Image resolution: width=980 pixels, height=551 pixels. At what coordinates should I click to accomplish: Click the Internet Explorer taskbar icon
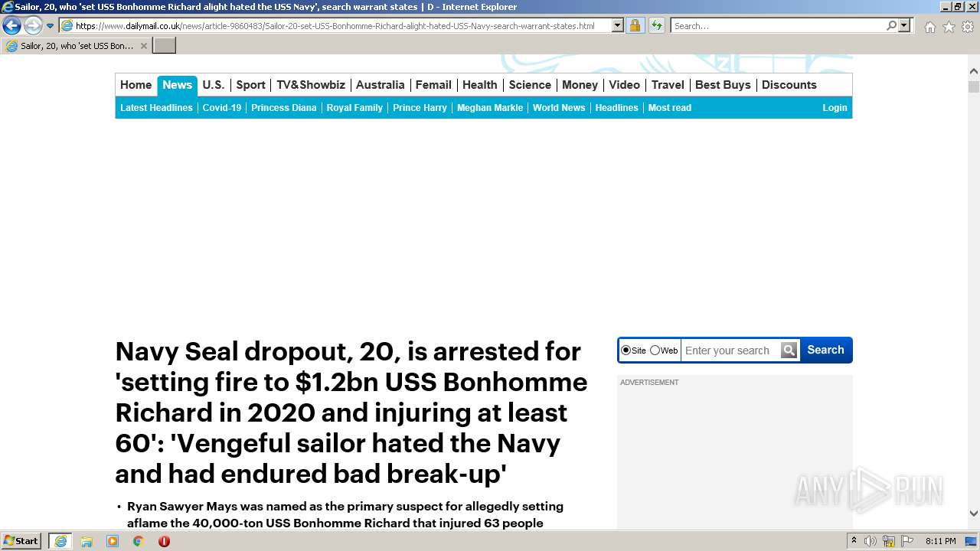pyautogui.click(x=60, y=541)
